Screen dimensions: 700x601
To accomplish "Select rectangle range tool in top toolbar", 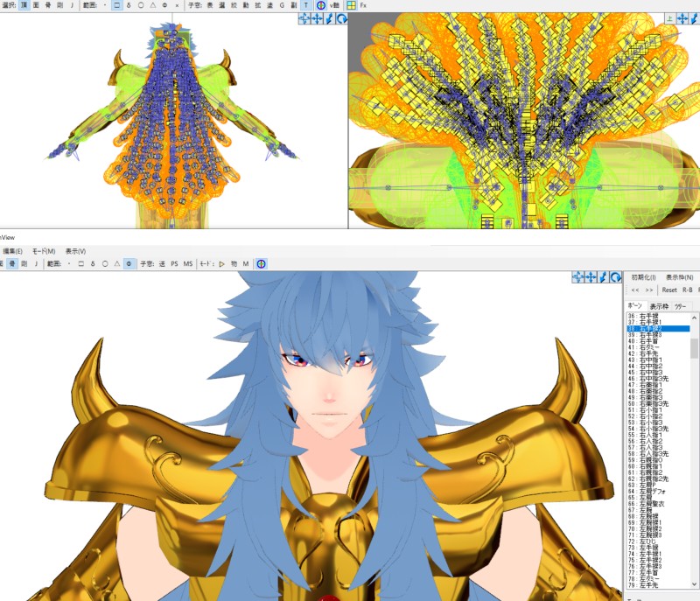I will click(x=117, y=5).
